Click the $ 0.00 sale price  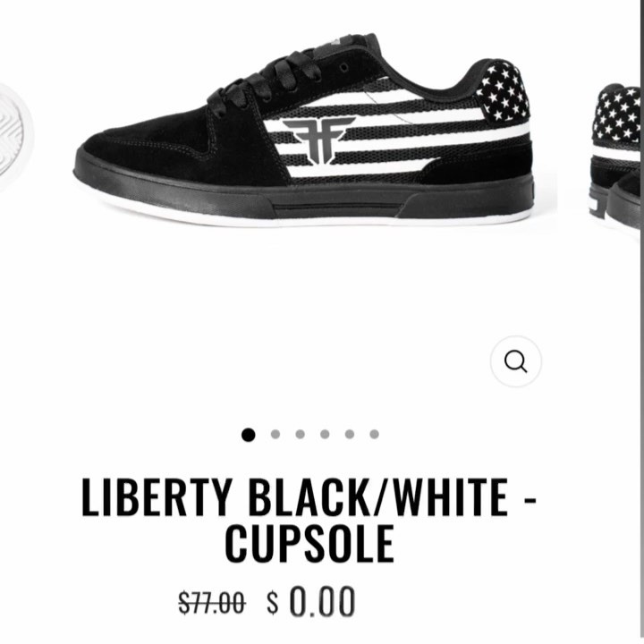coord(311,602)
